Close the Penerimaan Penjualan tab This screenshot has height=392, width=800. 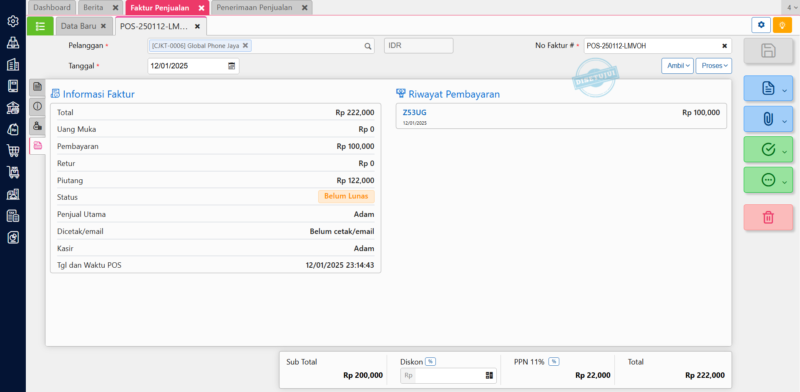click(x=304, y=8)
